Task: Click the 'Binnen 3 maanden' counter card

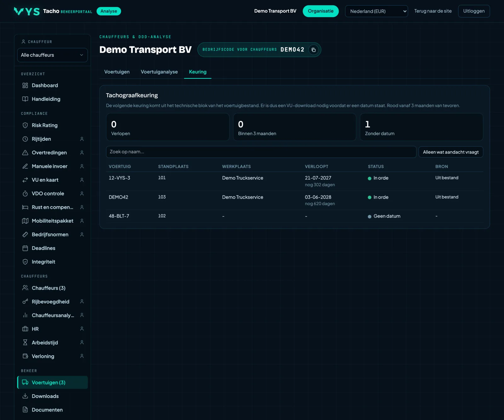Action: click(x=295, y=127)
